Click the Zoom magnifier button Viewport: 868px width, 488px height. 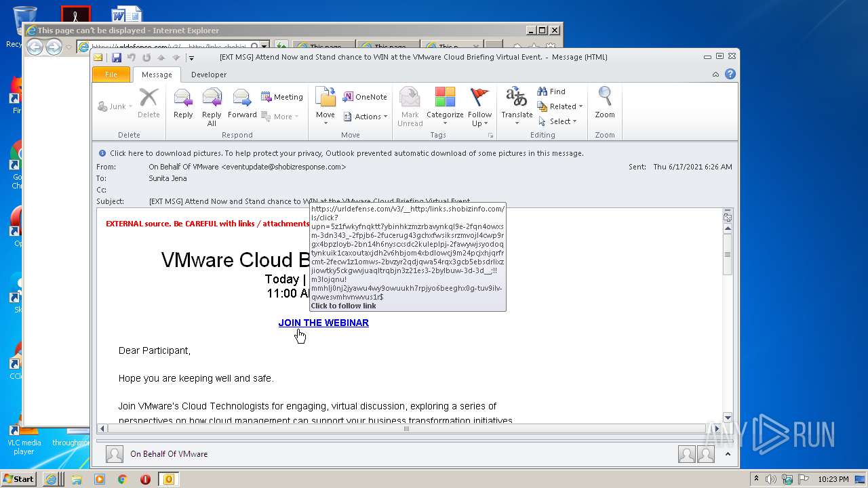pyautogui.click(x=605, y=104)
